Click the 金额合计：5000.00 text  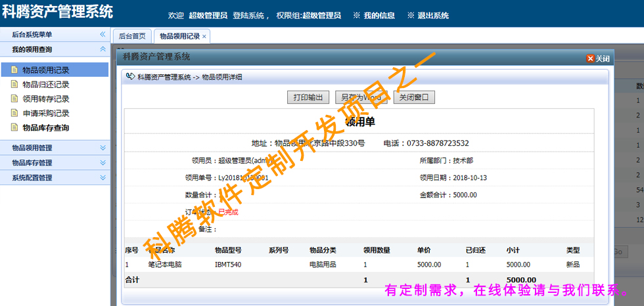[448, 195]
